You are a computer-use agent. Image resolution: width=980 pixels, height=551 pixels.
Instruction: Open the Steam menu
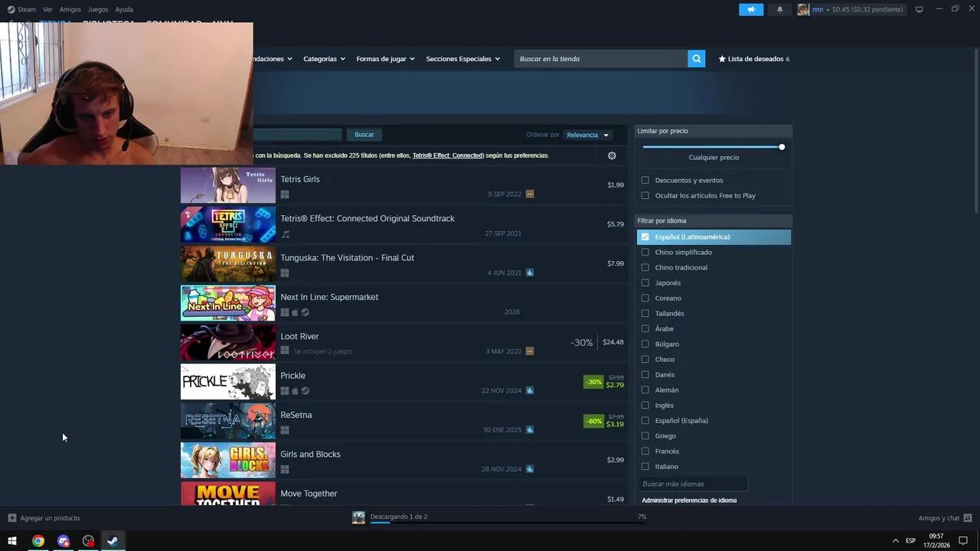pos(27,9)
